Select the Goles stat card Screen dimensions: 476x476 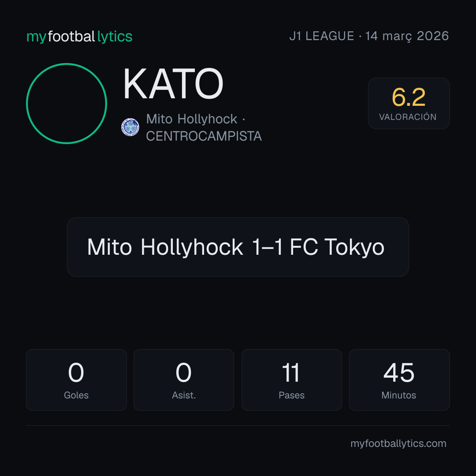pos(76,380)
